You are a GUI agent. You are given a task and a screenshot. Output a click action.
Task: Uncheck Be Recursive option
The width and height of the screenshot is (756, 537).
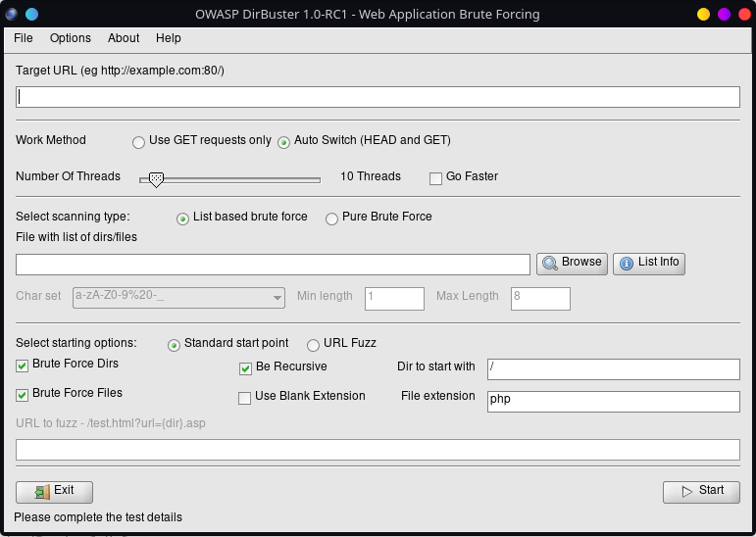[246, 368]
